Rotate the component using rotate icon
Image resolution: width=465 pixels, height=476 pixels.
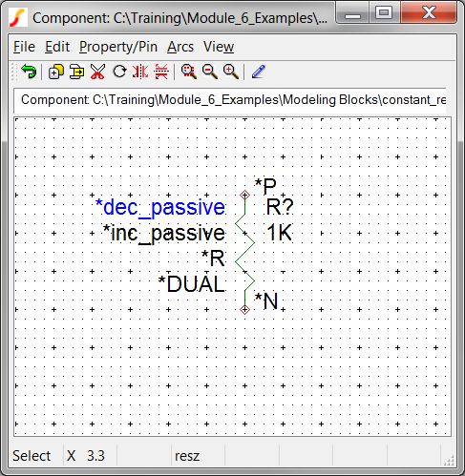(119, 72)
